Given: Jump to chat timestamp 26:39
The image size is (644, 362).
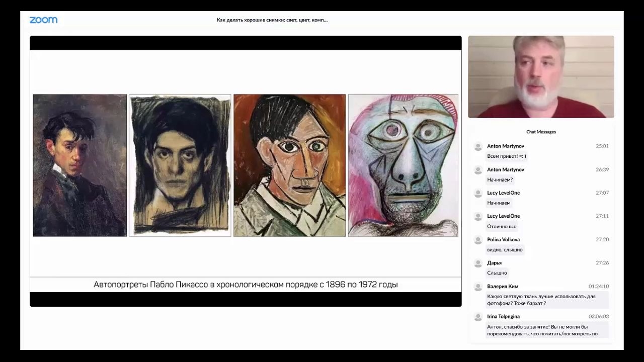Looking at the screenshot, I should (602, 170).
